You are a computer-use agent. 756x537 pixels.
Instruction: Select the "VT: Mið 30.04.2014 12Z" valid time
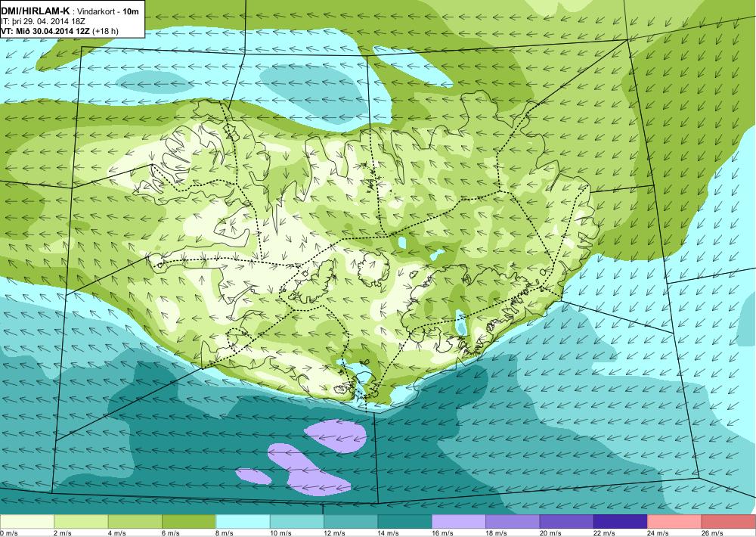(45, 31)
